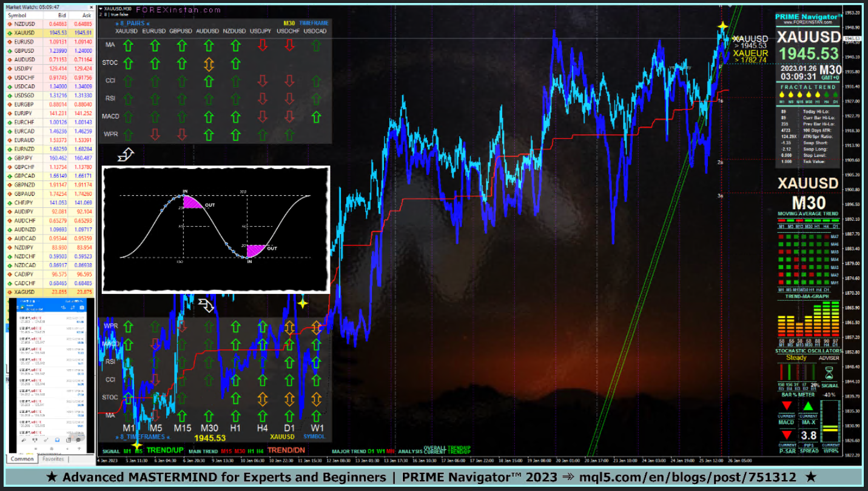Click the XAUEUR label on the chart

click(751, 53)
